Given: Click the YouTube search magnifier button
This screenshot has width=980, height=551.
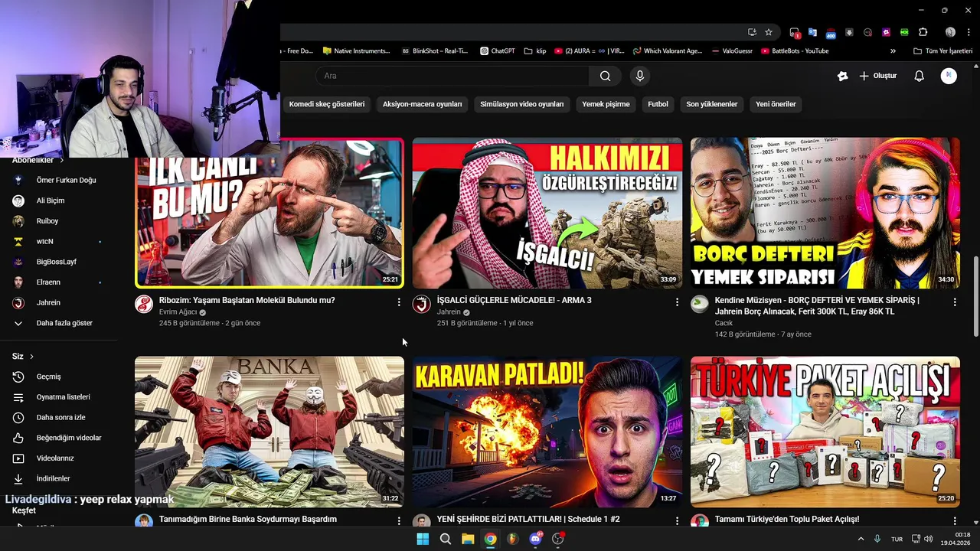Looking at the screenshot, I should [605, 76].
